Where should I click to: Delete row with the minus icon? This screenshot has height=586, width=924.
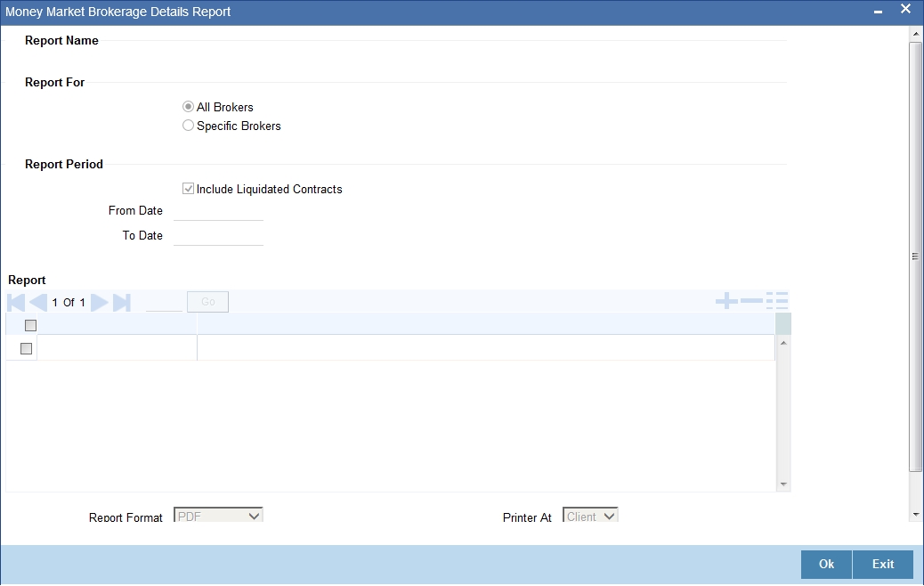pyautogui.click(x=751, y=301)
